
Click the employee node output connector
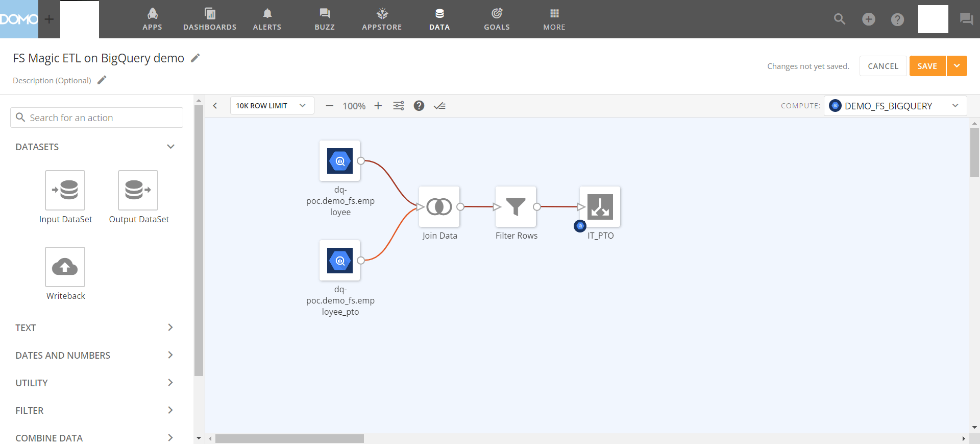coord(361,161)
